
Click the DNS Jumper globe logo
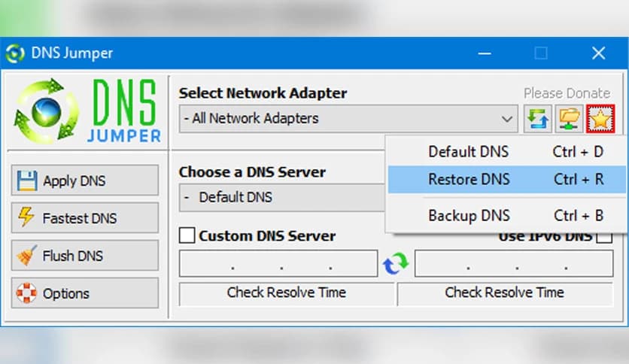47,111
